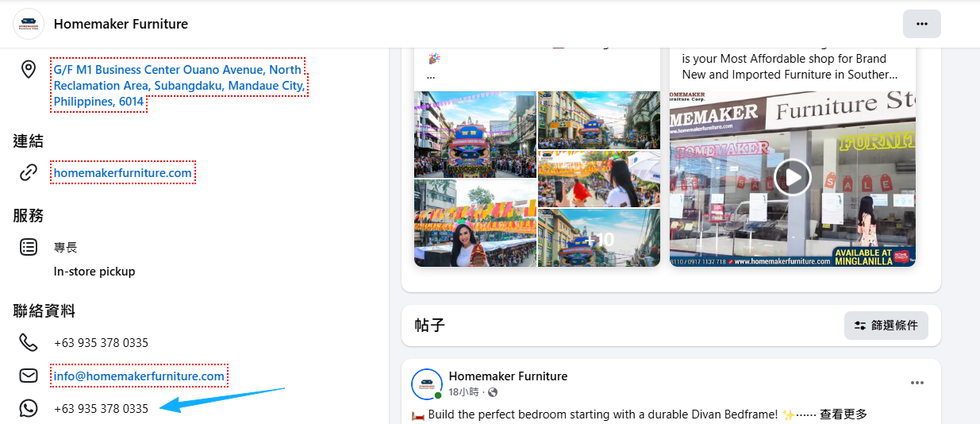Open the large festival float photo
This screenshot has width=980, height=424.
pos(475,134)
